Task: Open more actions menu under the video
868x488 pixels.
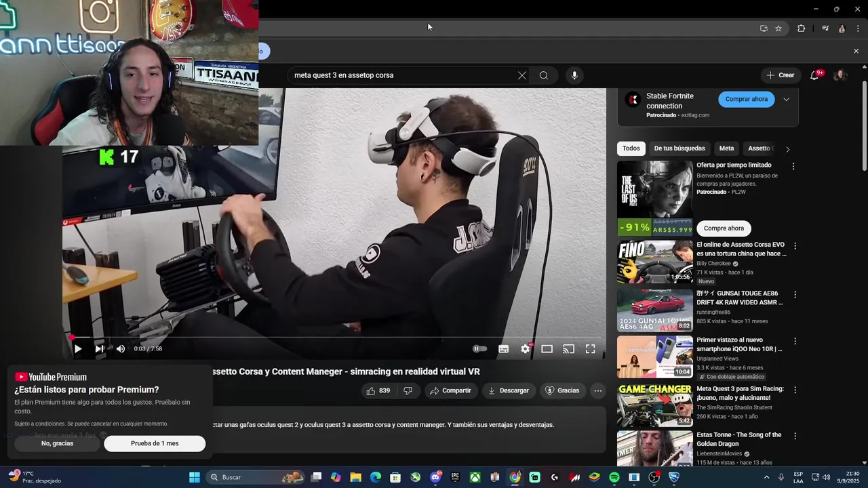Action: [597, 390]
